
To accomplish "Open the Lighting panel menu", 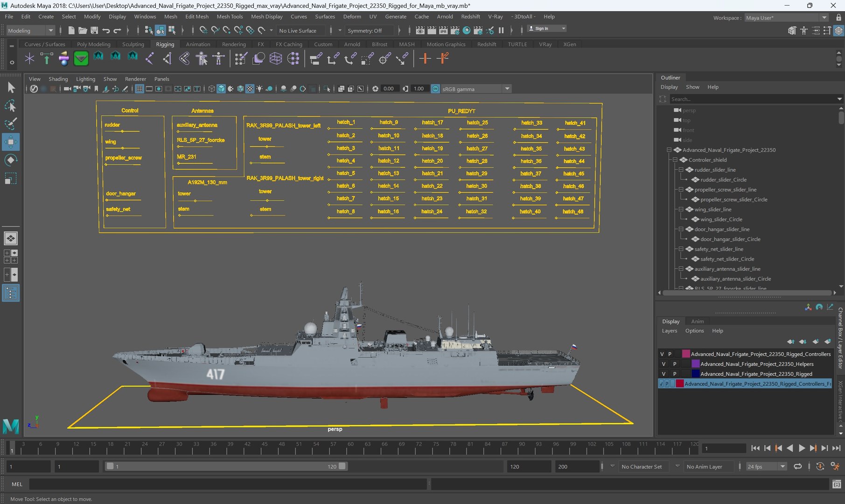I will pos(85,79).
